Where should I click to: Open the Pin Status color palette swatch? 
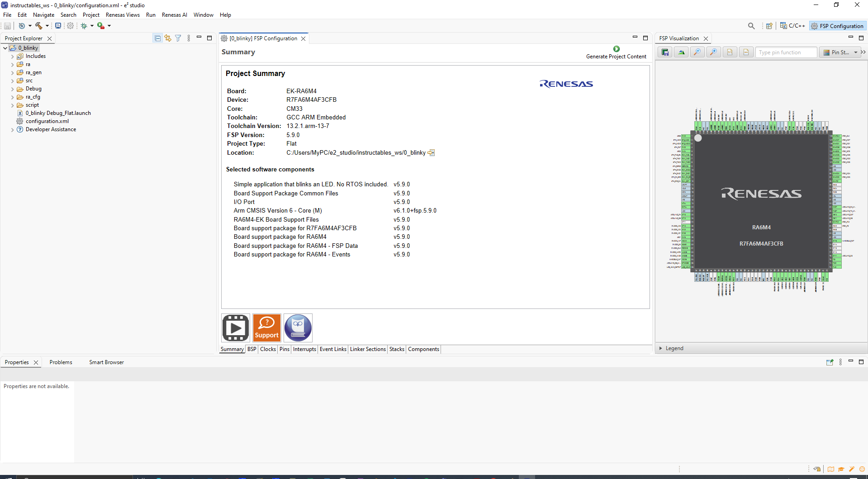(x=826, y=52)
